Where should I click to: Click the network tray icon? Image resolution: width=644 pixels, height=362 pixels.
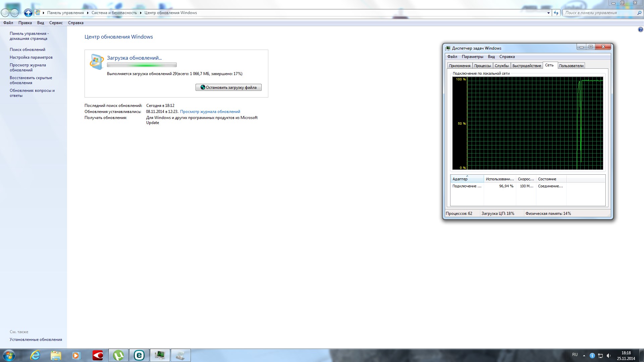(600, 356)
